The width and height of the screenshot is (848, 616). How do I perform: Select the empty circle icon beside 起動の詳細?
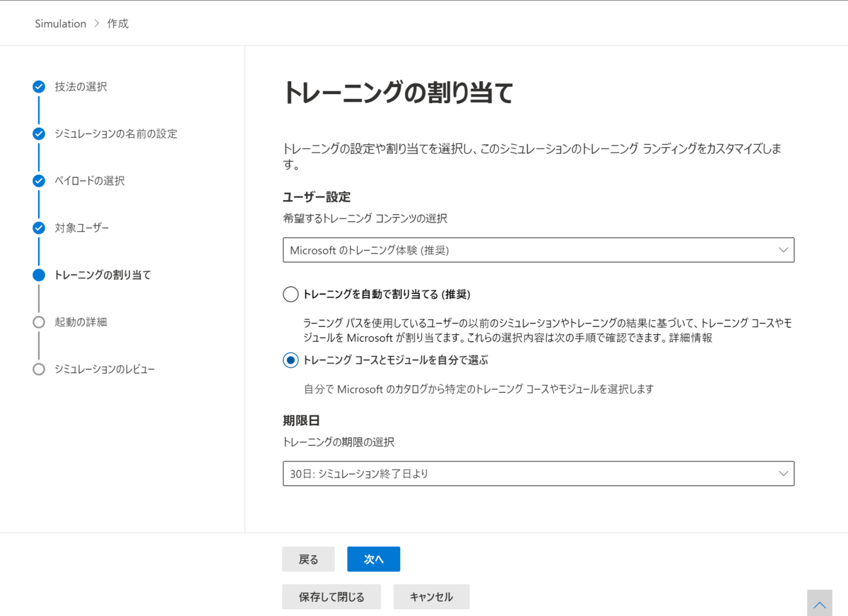point(38,321)
